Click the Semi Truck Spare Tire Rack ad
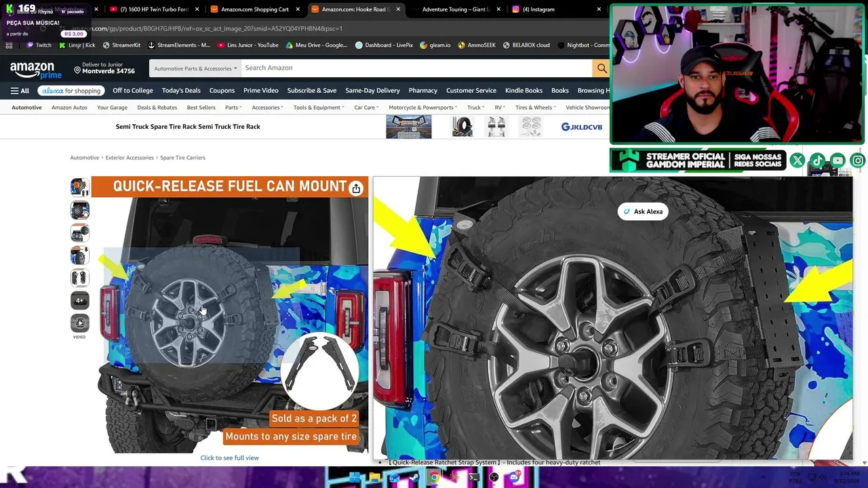Viewport: 868px width, 488px height. click(188, 127)
